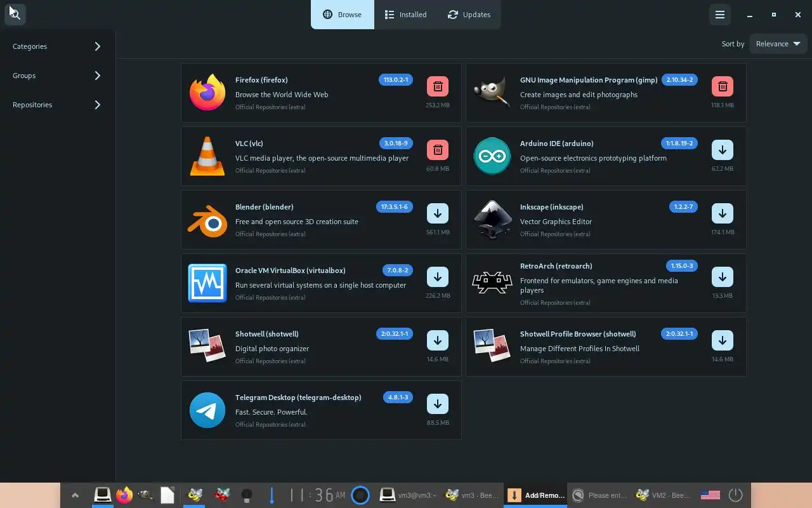
Task: Click "Vector Graphics Editor" description text
Action: click(x=556, y=222)
